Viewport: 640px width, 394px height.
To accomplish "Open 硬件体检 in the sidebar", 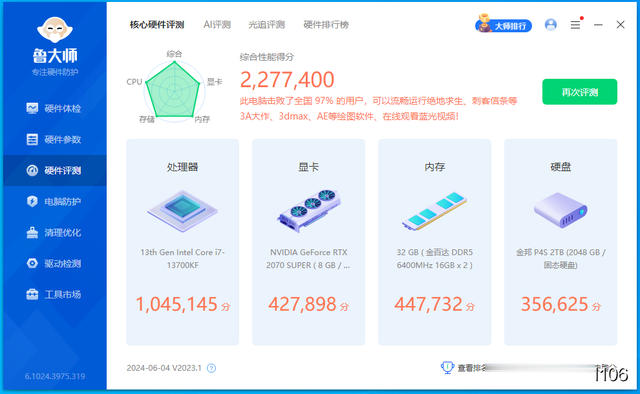I will click(x=53, y=108).
